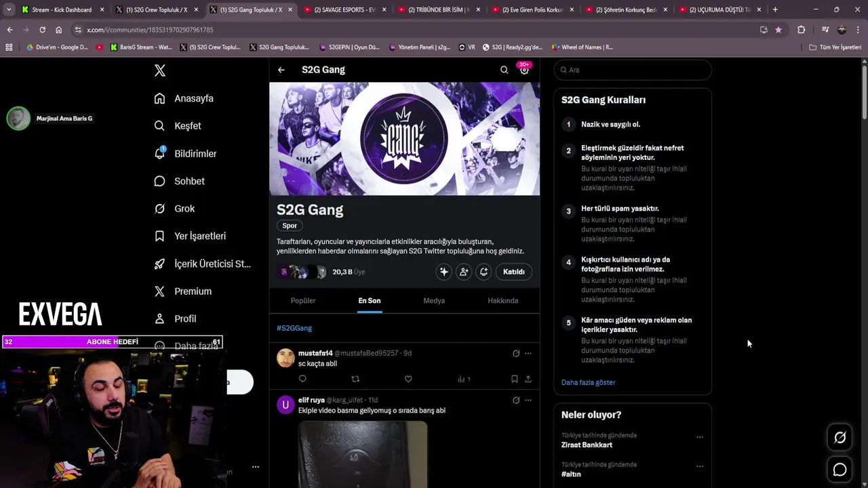This screenshot has height=488, width=868.
Task: Open community members icon with 20+ badge
Action: [524, 69]
